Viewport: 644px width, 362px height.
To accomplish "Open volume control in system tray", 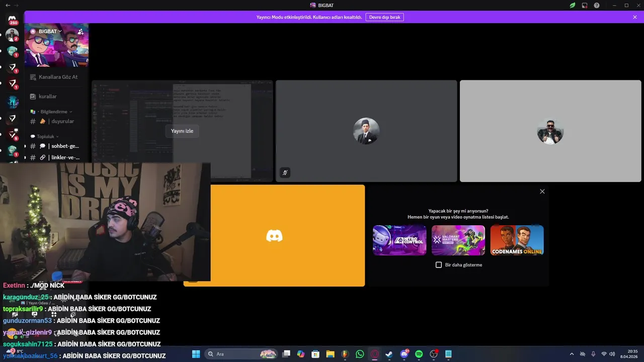I will [612, 354].
